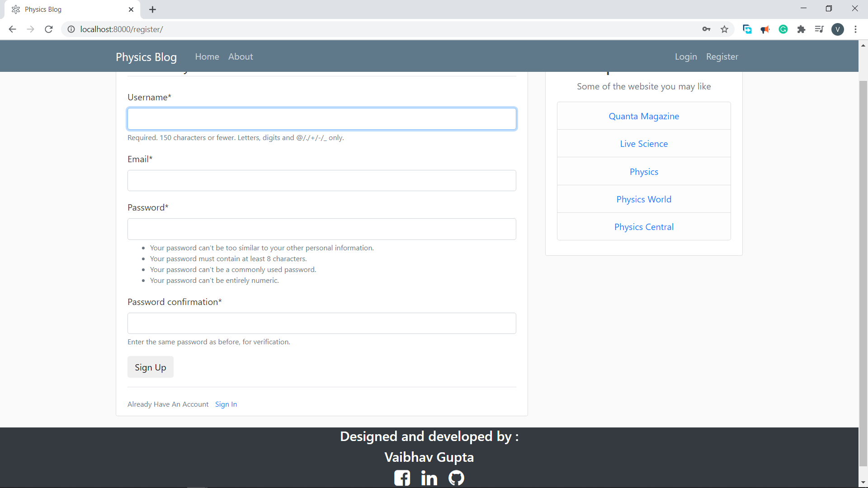Open About in navbar
Viewport: 868px width, 488px height.
[241, 56]
